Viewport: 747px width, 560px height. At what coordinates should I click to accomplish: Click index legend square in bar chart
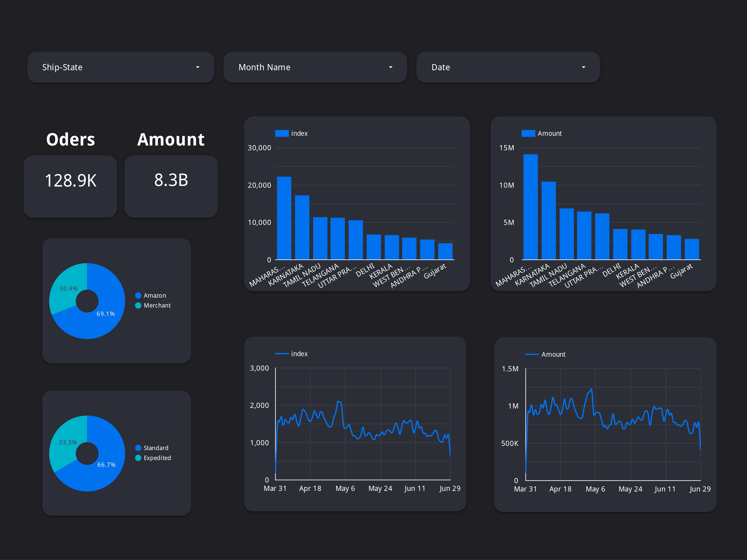(282, 133)
